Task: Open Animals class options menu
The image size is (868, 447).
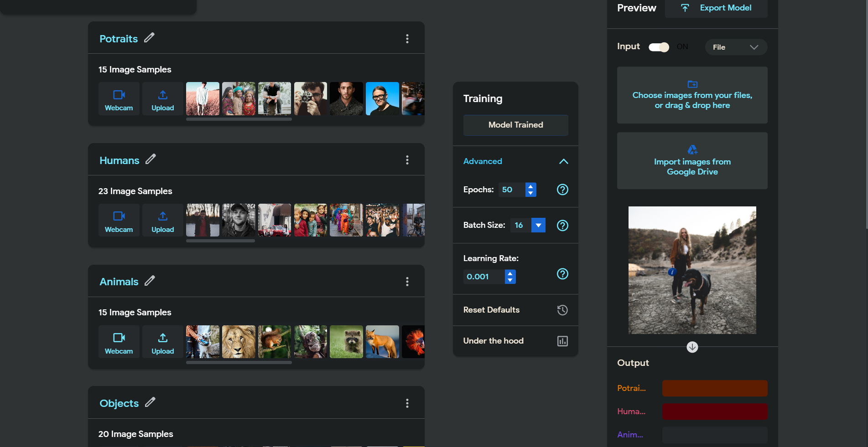Action: pos(407,282)
